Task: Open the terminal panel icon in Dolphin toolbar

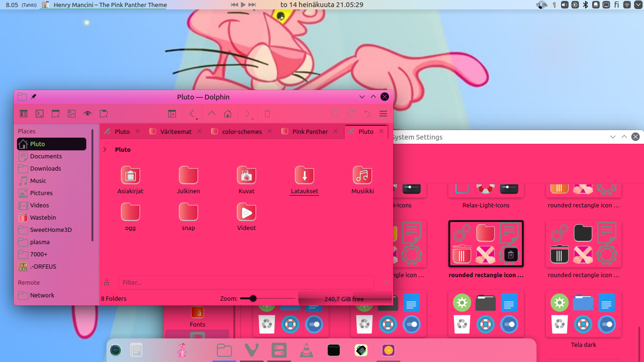Action: 40,114
